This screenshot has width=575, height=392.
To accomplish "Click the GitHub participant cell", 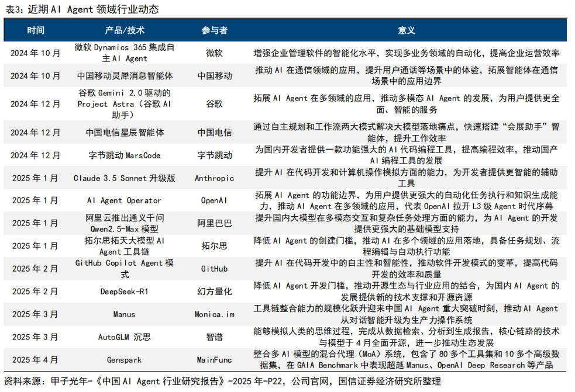I will tap(215, 269).
